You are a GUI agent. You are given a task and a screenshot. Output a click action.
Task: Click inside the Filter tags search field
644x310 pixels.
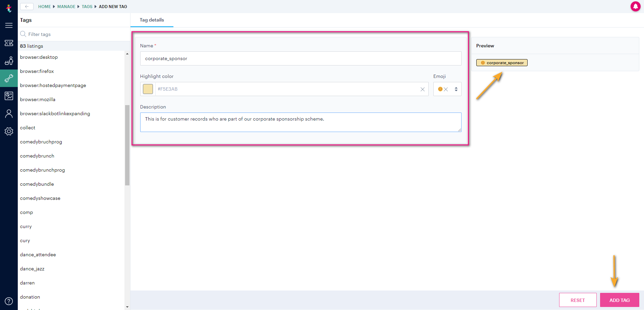point(50,34)
